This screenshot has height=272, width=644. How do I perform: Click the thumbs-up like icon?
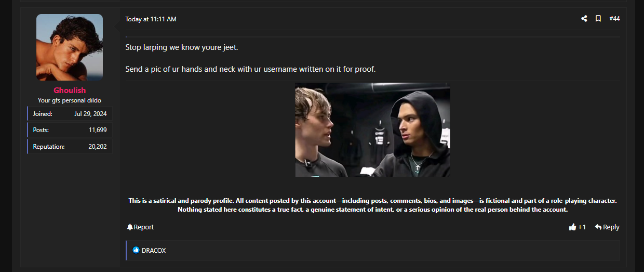coord(573,227)
